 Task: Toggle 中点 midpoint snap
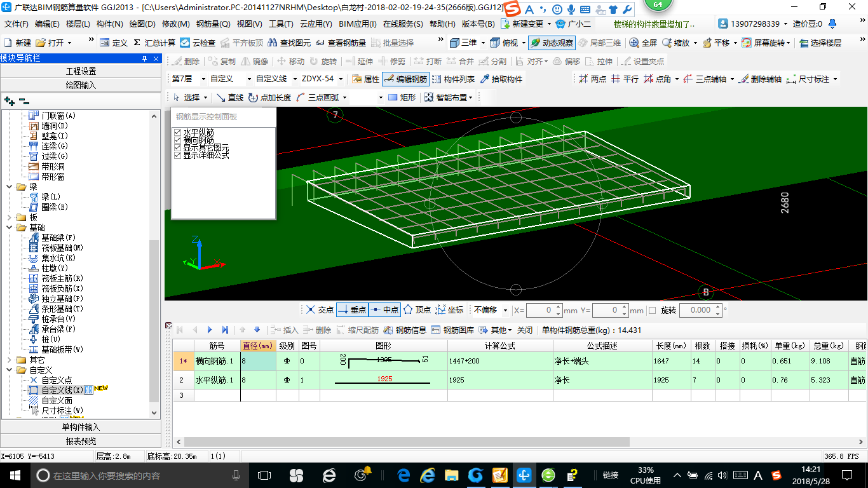384,310
